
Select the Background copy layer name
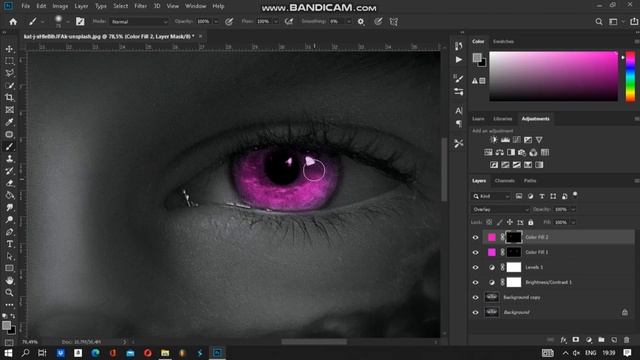[522, 298]
